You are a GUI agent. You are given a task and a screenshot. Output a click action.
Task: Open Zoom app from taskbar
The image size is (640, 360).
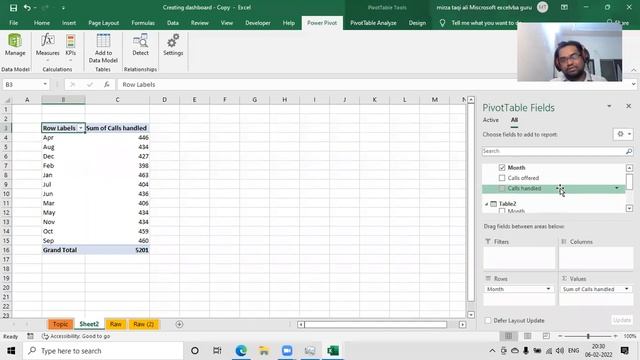coord(287,351)
